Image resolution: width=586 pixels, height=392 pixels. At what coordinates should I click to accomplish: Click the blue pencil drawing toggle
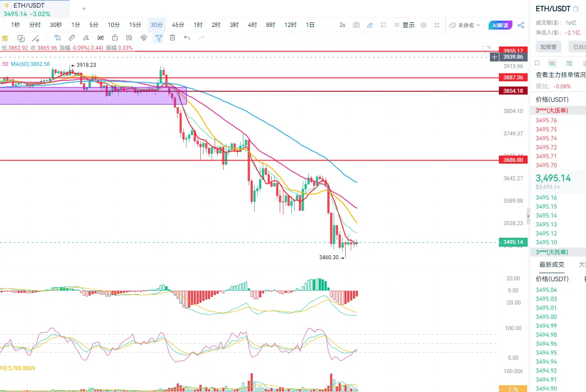[x=370, y=25]
